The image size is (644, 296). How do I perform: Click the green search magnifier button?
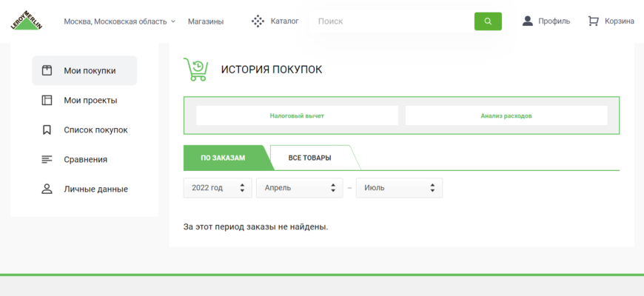pyautogui.click(x=488, y=21)
